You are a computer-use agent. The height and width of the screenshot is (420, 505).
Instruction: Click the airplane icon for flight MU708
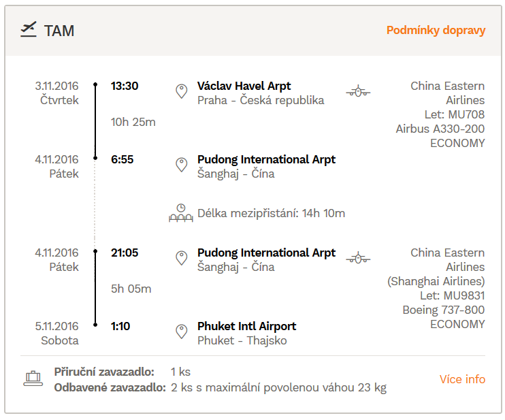tap(358, 91)
